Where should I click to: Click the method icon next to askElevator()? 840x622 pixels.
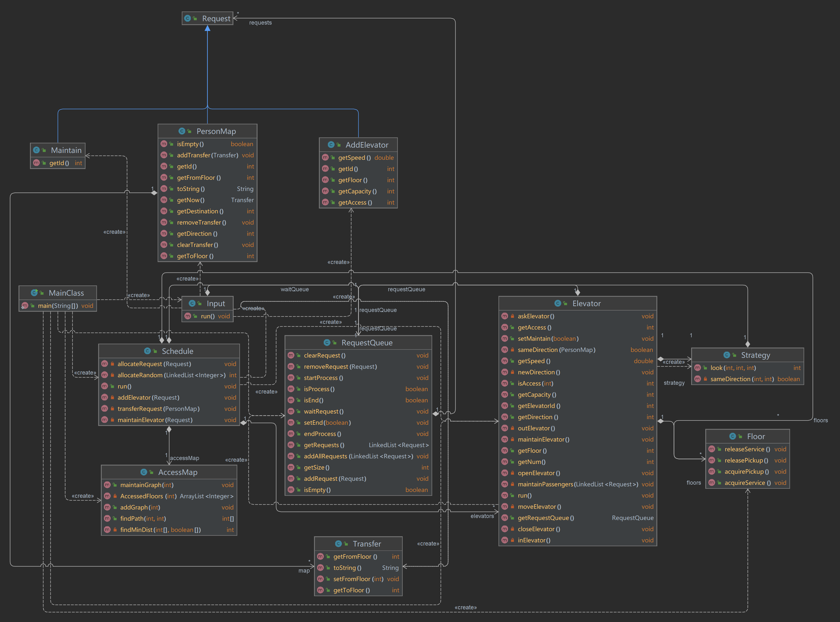point(505,316)
